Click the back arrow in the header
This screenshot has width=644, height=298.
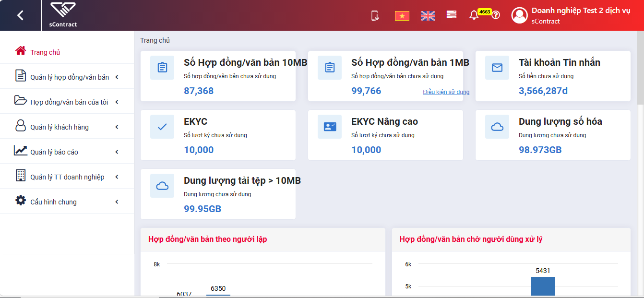click(20, 15)
